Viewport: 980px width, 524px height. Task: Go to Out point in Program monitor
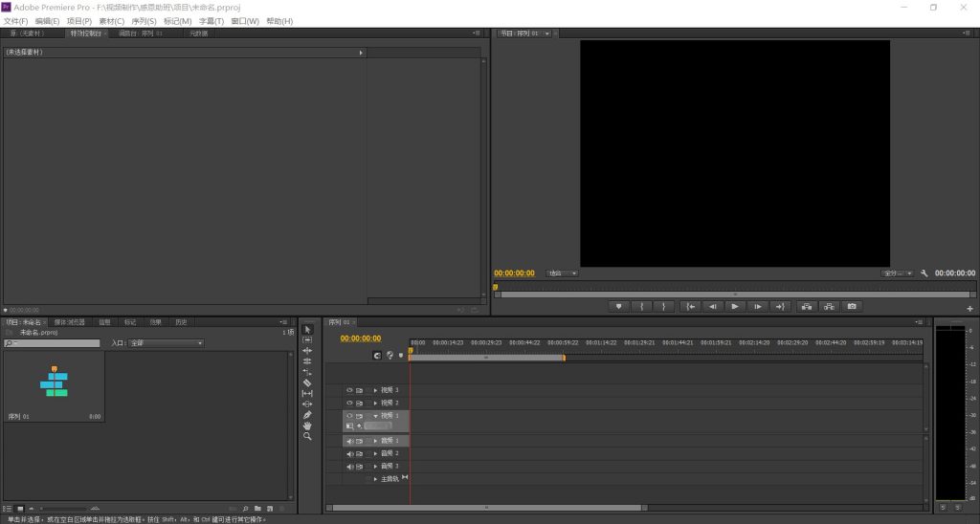click(x=780, y=307)
